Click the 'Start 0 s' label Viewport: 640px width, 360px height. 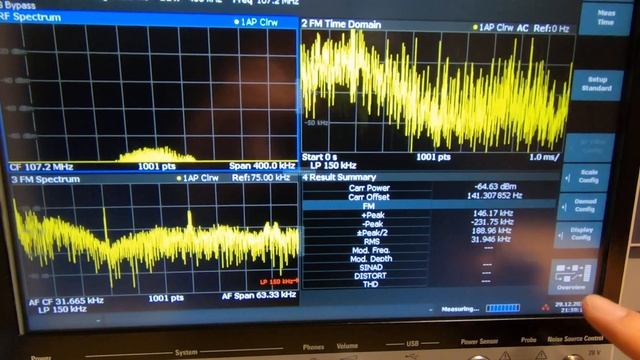click(x=319, y=157)
